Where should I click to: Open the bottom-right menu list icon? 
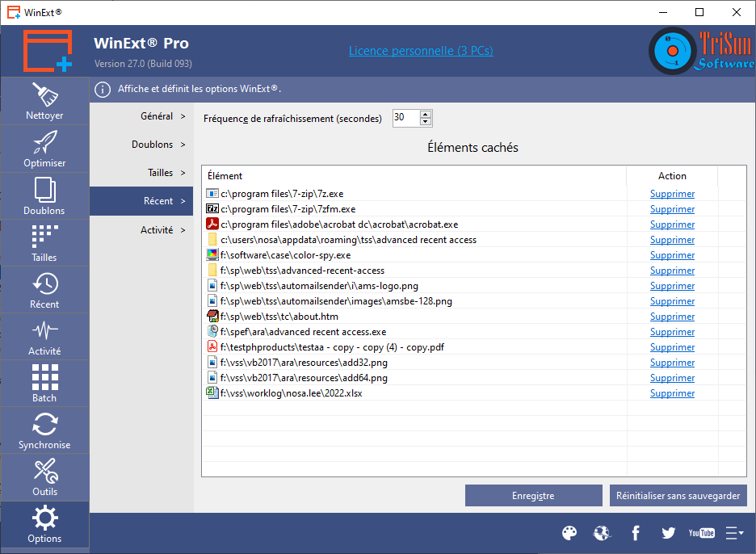click(x=734, y=533)
